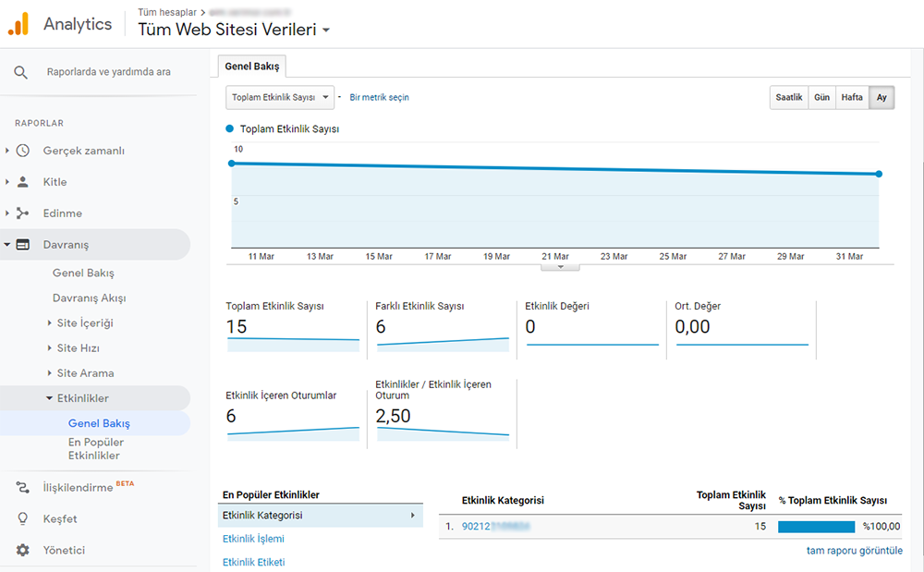Open the Yönetici gear icon
This screenshot has width=924, height=572.
[24, 550]
